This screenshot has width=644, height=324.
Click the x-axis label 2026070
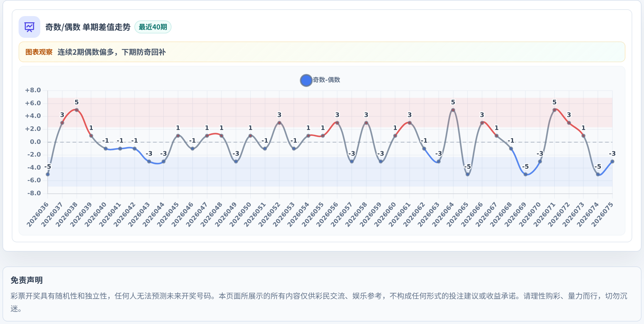530,214
